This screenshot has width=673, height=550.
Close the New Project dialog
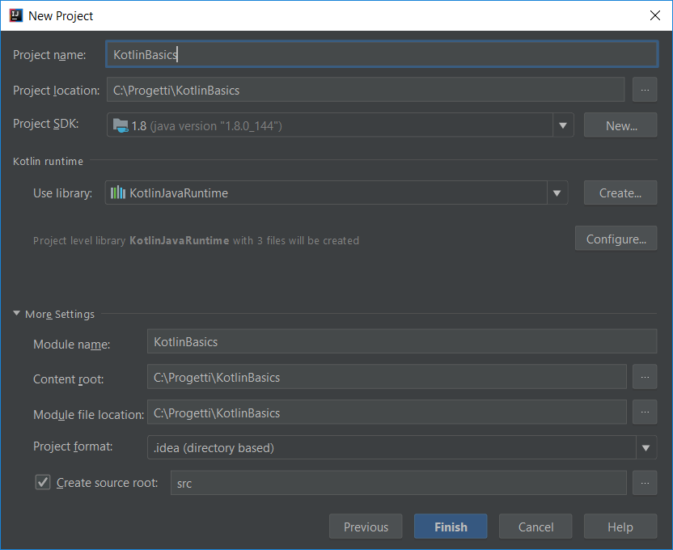[654, 16]
